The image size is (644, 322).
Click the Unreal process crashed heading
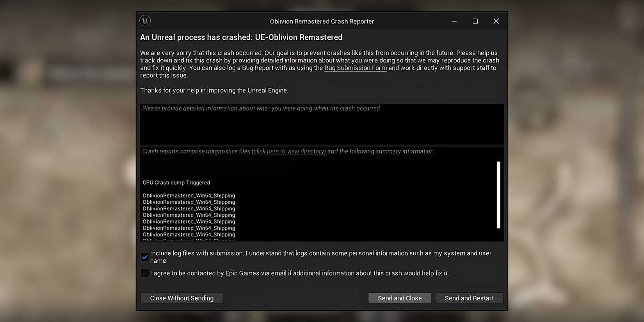241,37
